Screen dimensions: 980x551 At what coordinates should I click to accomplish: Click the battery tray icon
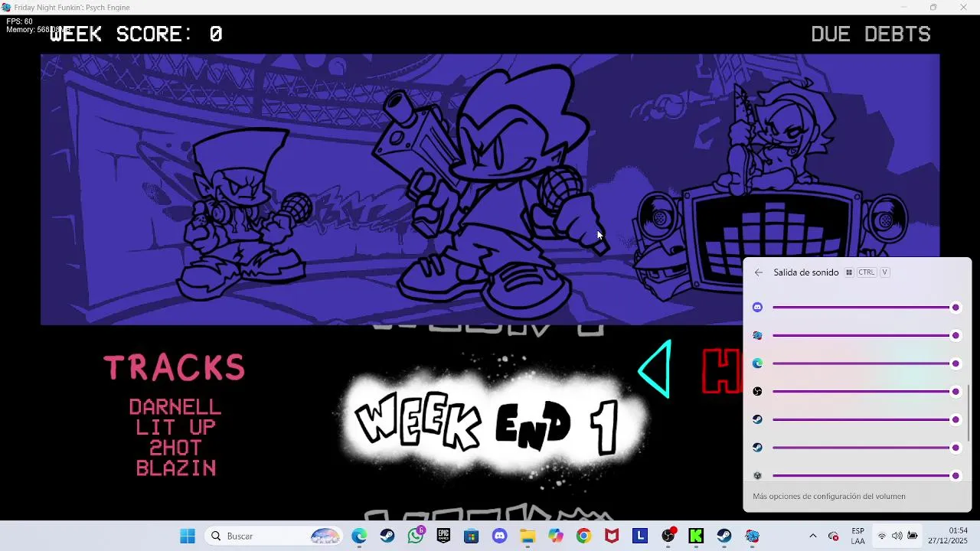pos(913,536)
